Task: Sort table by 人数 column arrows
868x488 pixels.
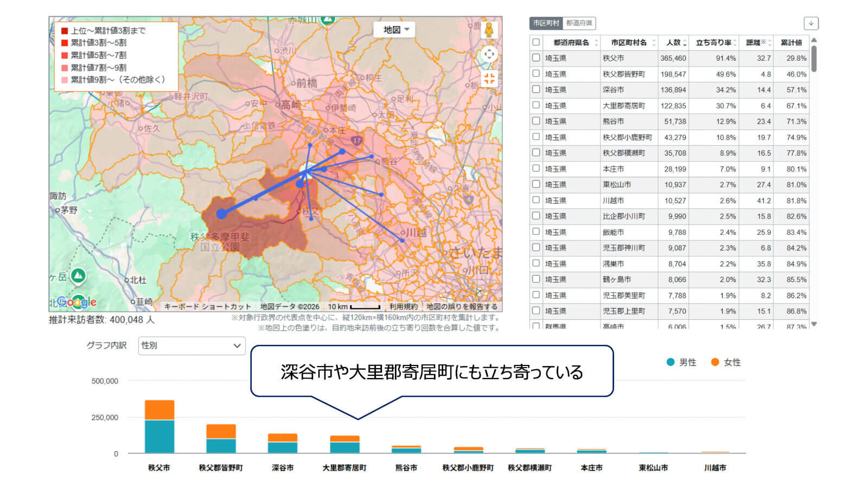Action: 685,43
